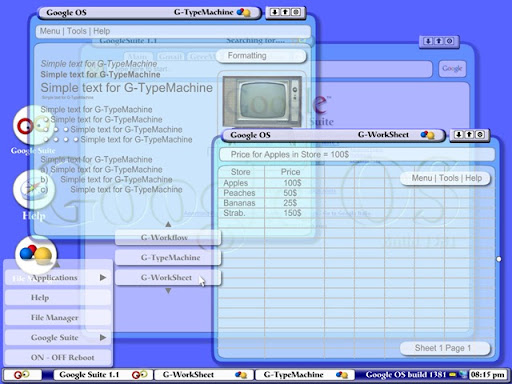Click the Price for Apples formula field
Image resolution: width=512 pixels, height=384 pixels.
[357, 155]
